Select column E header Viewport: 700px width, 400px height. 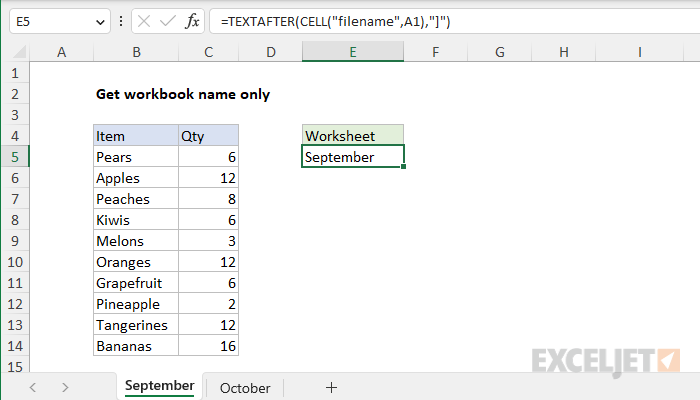point(352,52)
